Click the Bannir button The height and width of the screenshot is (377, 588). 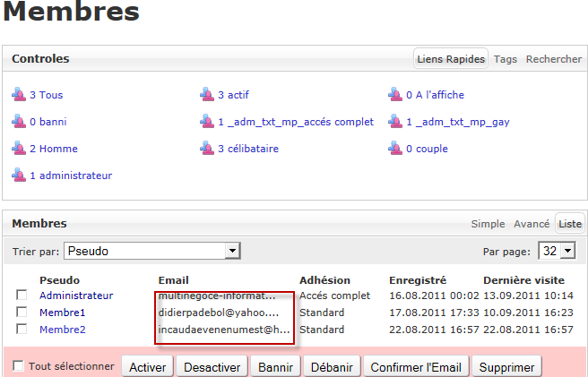tap(275, 366)
